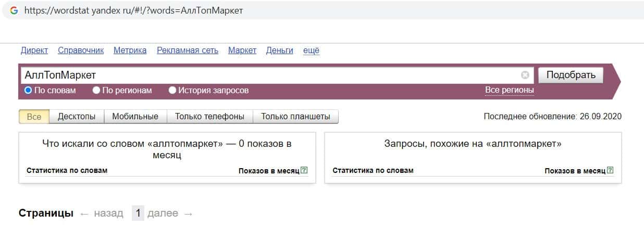Switch to the 'Только планшеты' tab
Image resolution: width=644 pixels, height=239 pixels.
tap(295, 117)
